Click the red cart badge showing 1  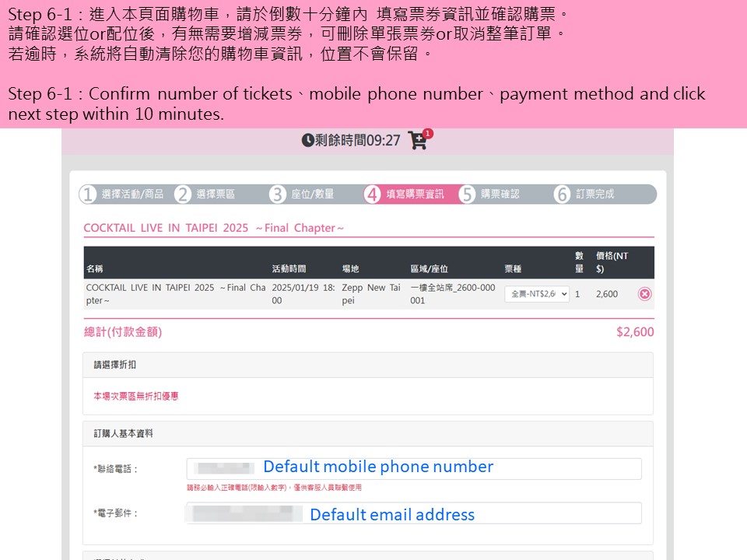click(428, 133)
